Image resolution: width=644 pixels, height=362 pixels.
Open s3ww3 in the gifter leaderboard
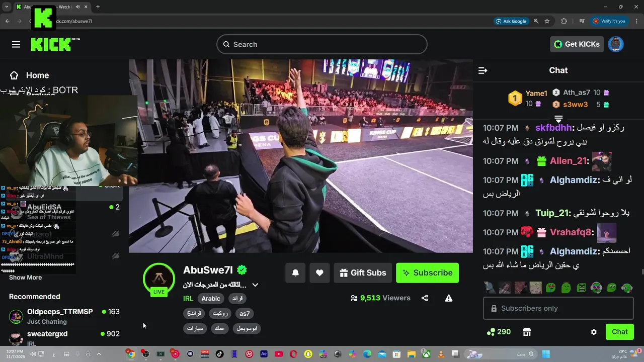(576, 105)
